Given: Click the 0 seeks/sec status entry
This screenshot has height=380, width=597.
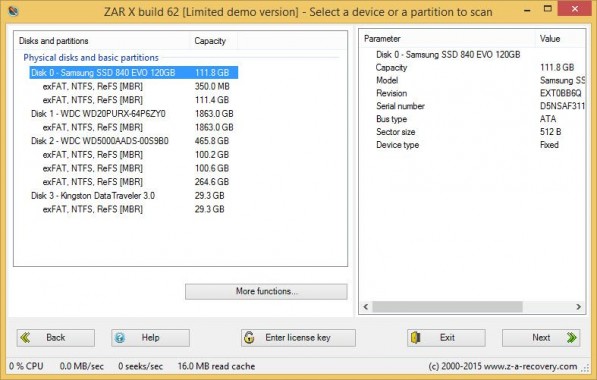Looking at the screenshot, I should tap(140, 366).
